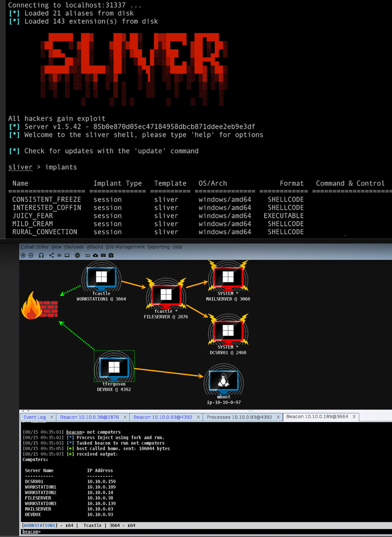Select the FILESERVER beacon node

(166, 295)
